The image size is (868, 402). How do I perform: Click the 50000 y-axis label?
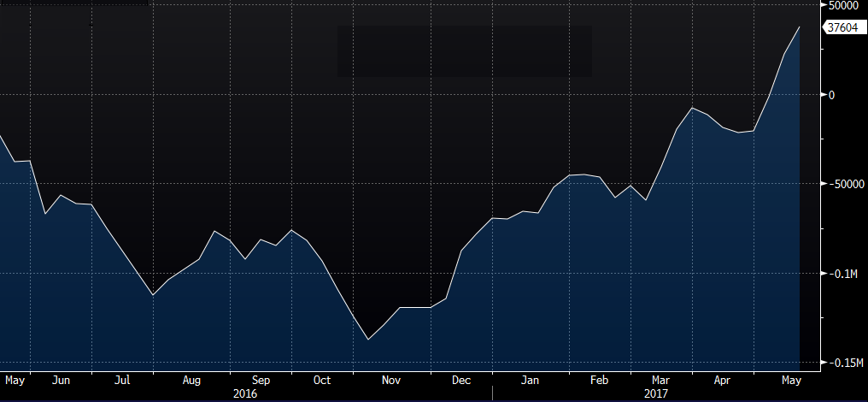[x=842, y=5]
